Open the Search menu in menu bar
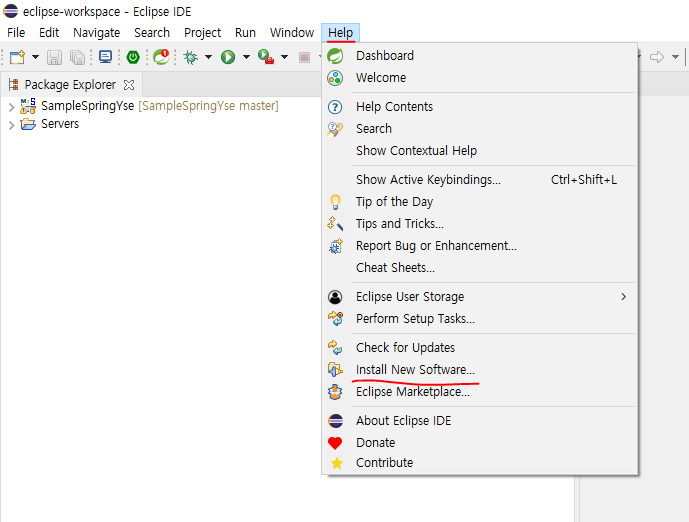689x522 pixels. tap(152, 33)
